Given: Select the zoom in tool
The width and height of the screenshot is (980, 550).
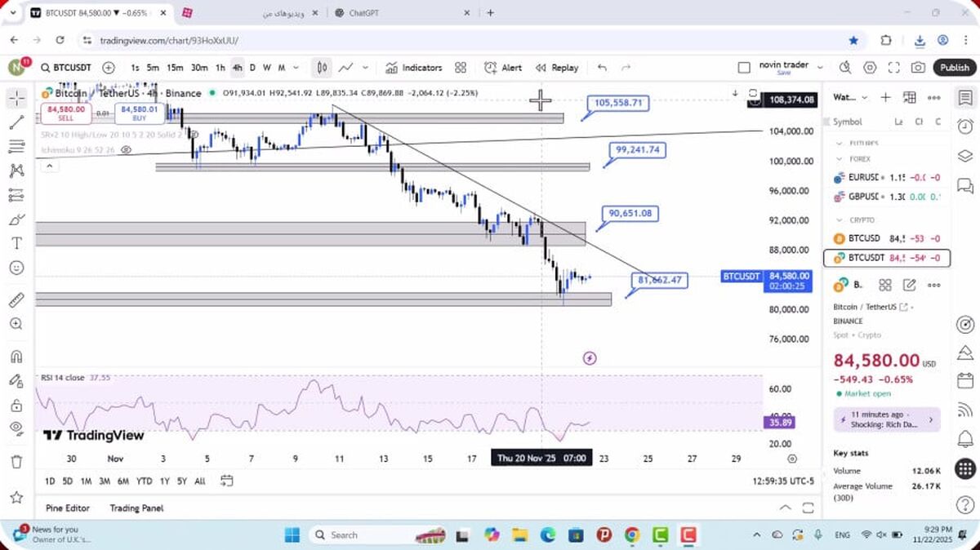Looking at the screenshot, I should 16,323.
